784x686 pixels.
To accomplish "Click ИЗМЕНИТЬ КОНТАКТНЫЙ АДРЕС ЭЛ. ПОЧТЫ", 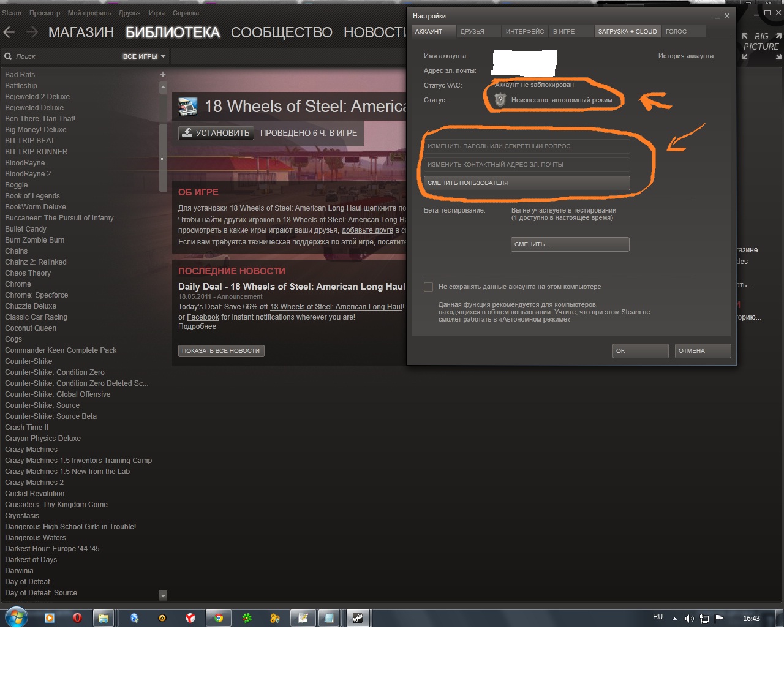I will [x=527, y=165].
